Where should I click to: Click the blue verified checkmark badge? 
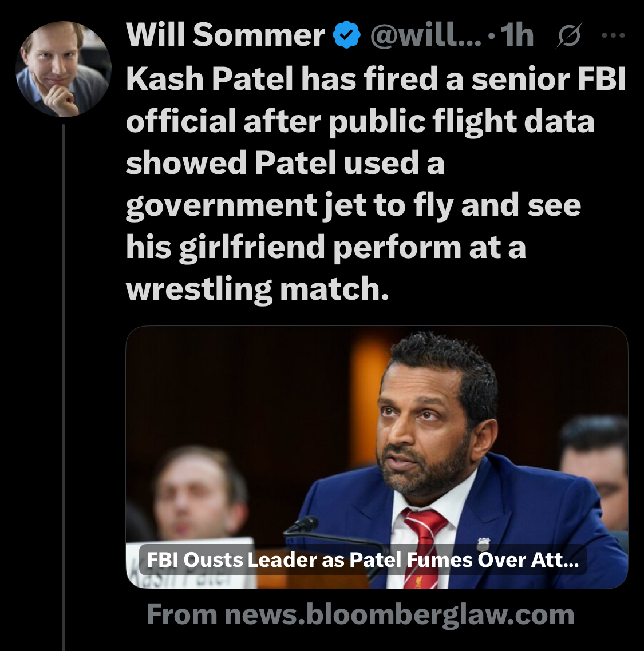(x=347, y=35)
